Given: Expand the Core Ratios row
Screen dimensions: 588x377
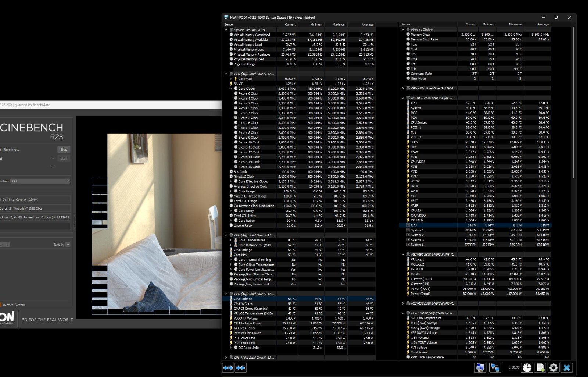Looking at the screenshot, I should [x=230, y=221].
